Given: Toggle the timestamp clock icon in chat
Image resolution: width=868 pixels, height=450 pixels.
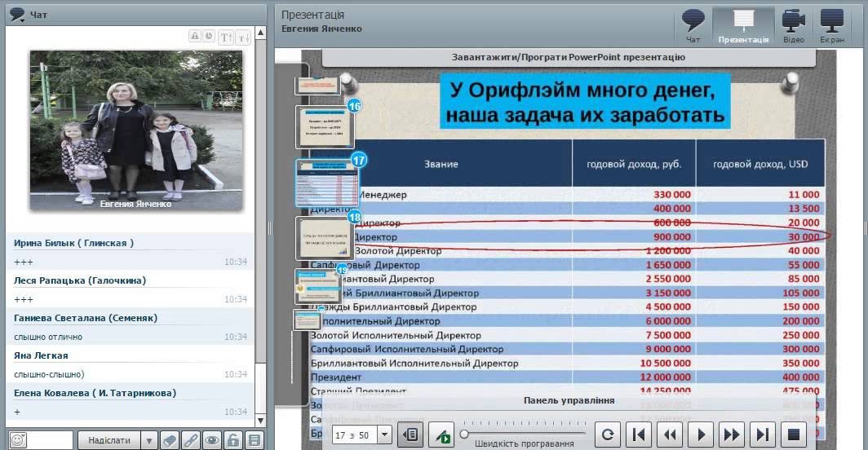Looking at the screenshot, I should tap(209, 37).
